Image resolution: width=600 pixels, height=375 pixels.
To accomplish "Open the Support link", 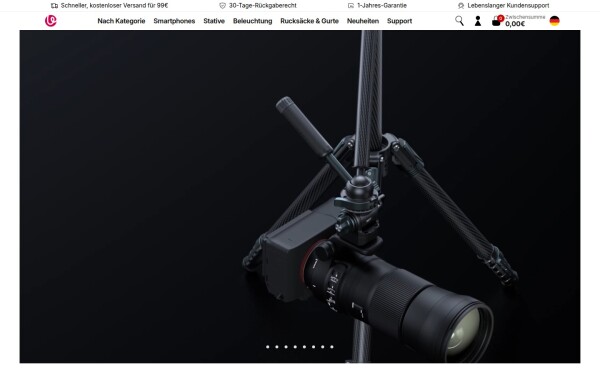I will pyautogui.click(x=399, y=21).
